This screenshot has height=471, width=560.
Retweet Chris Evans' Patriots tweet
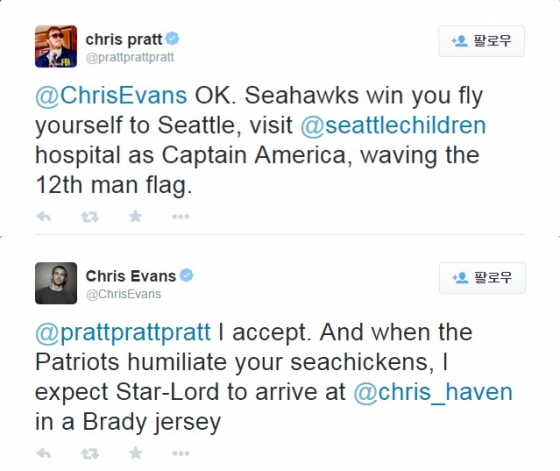[90, 454]
